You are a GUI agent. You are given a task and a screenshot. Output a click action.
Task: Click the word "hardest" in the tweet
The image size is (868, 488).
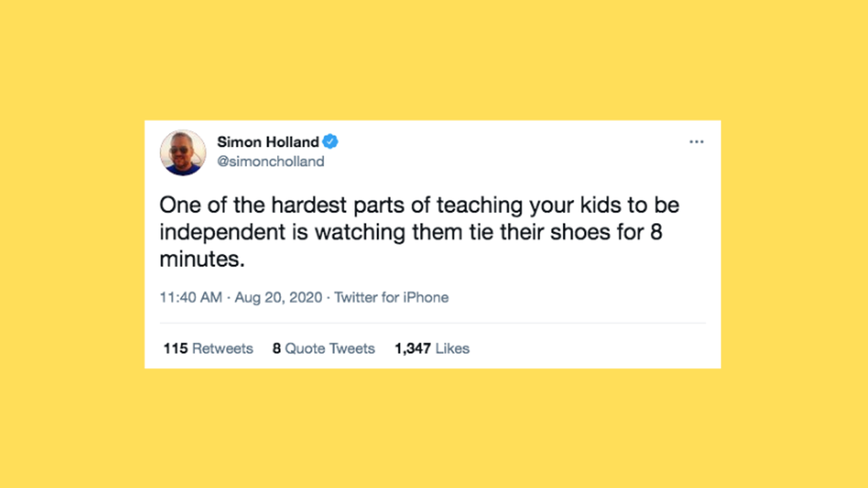tap(309, 205)
